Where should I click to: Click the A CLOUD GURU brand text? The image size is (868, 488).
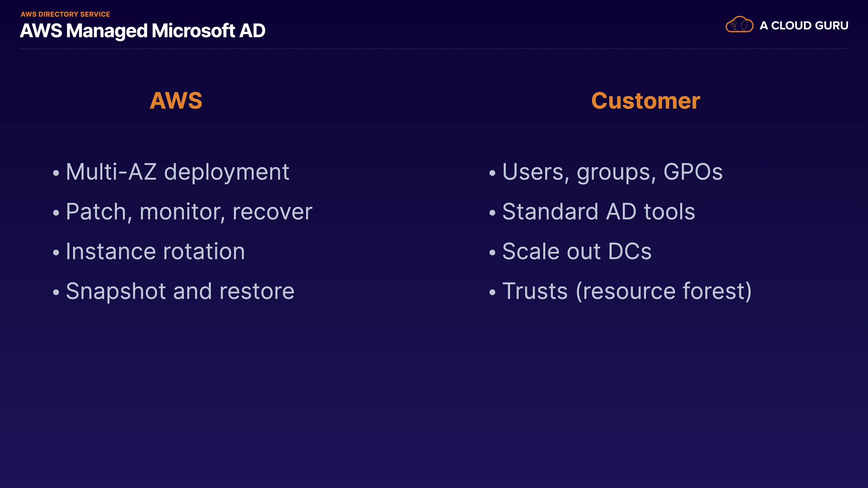click(804, 26)
